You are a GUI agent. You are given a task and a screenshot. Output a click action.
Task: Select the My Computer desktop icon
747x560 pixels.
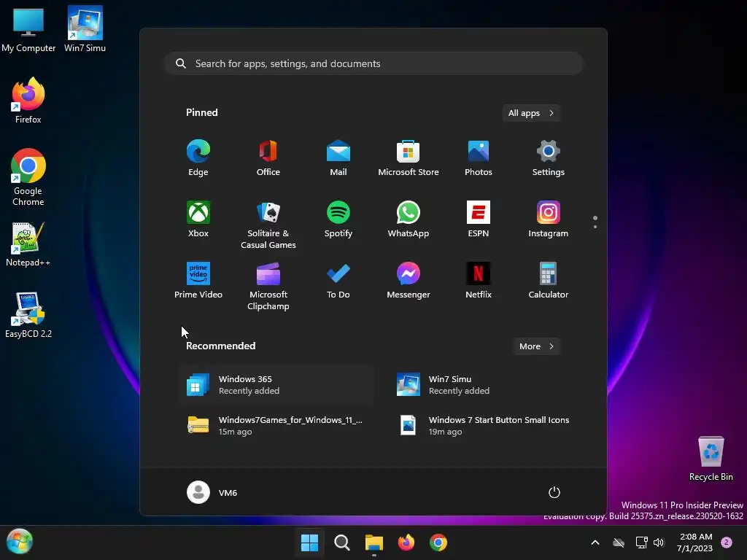pos(28,29)
